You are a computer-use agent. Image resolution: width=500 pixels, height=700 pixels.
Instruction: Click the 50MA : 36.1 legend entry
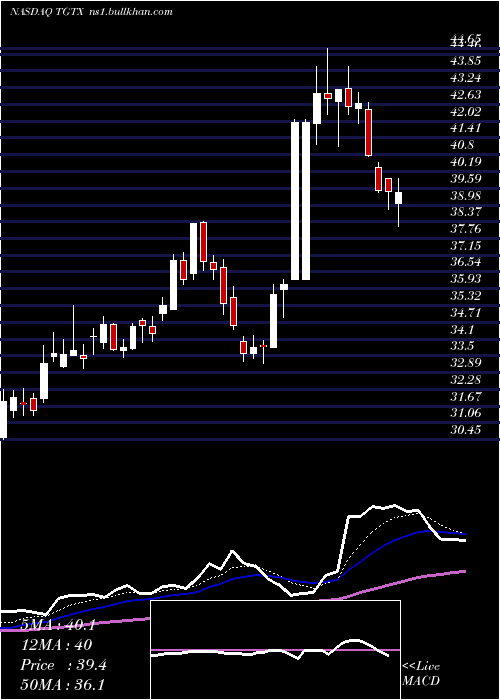[62, 685]
